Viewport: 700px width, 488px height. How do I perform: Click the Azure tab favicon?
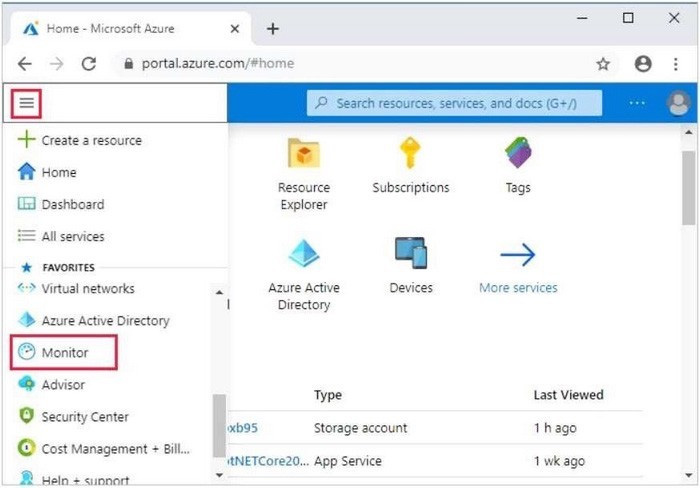(31, 29)
